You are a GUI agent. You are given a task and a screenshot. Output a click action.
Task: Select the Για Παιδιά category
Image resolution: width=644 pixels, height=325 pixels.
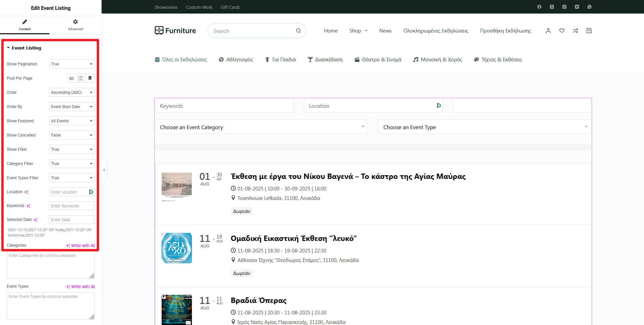coord(280,60)
